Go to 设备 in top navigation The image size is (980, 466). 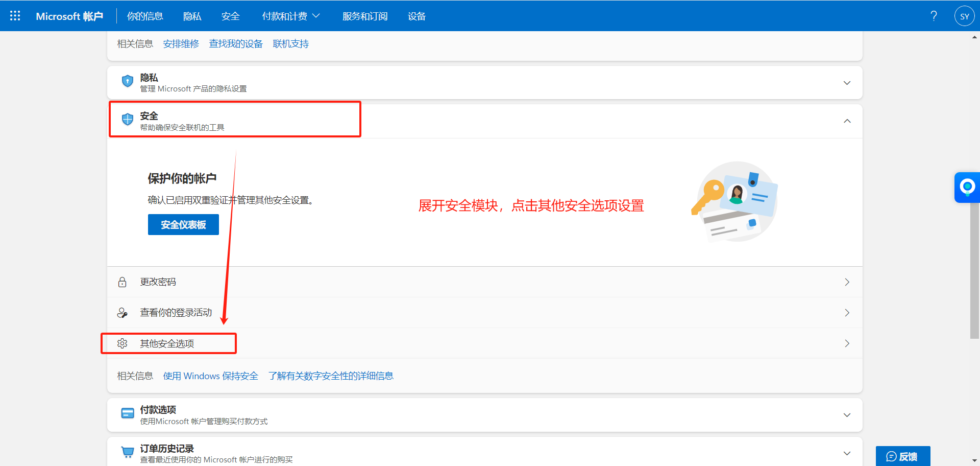pos(417,16)
